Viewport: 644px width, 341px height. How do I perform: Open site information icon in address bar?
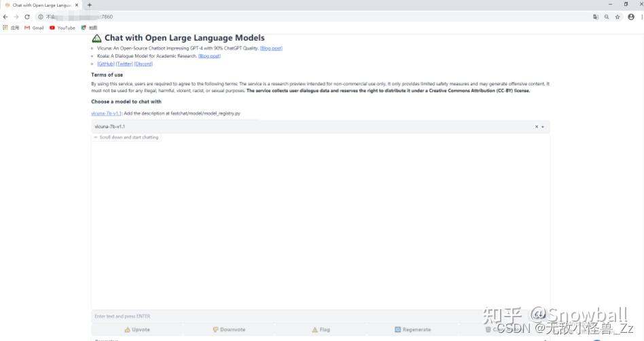[x=41, y=17]
